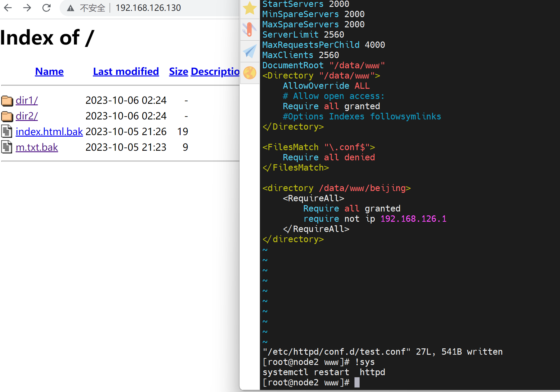560x392 pixels.
Task: Open the globe Sftp sidebar tab
Action: 249,73
